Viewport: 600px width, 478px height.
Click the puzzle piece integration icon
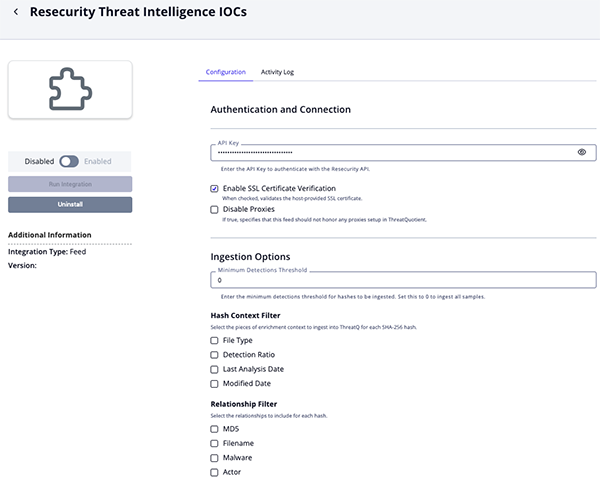click(x=70, y=90)
